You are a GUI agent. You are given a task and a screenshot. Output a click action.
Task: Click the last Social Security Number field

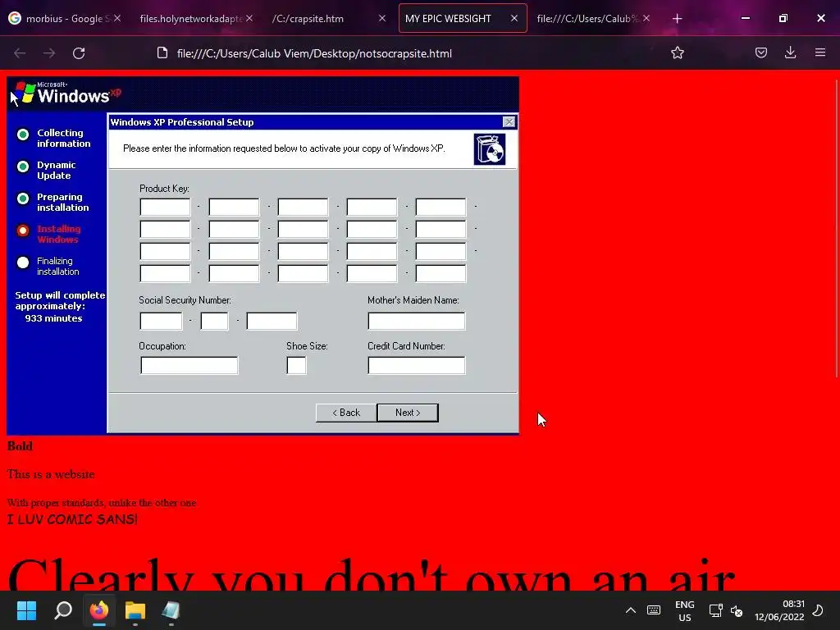tap(272, 321)
